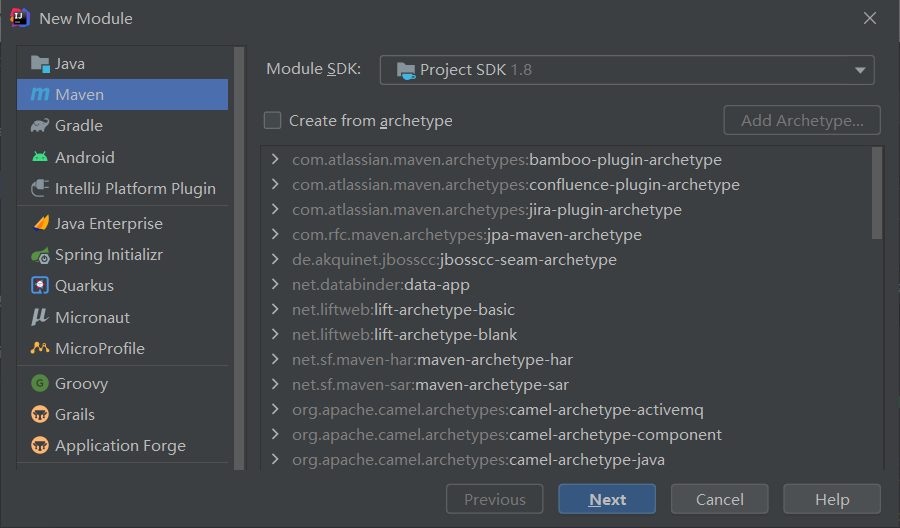Click the Quarkus icon
This screenshot has width=900, height=528.
tap(40, 285)
